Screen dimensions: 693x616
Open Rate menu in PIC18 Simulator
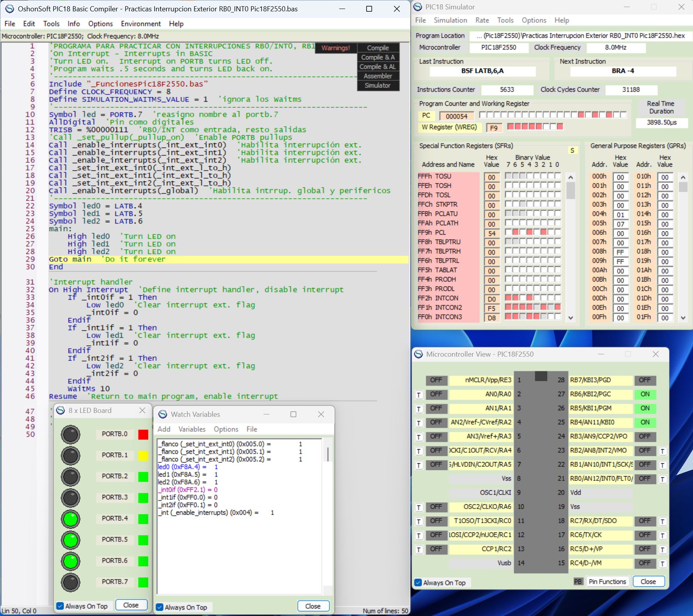[482, 20]
